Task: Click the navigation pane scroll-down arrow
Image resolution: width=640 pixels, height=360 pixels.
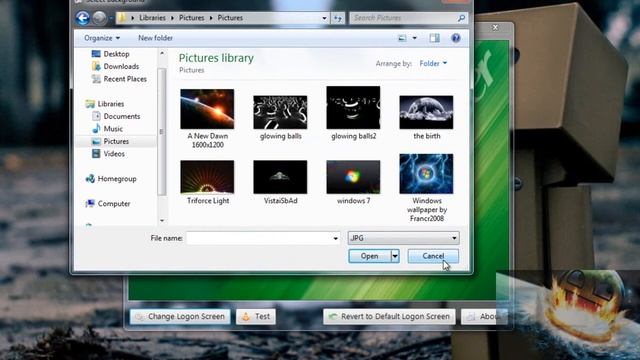Action: click(162, 221)
